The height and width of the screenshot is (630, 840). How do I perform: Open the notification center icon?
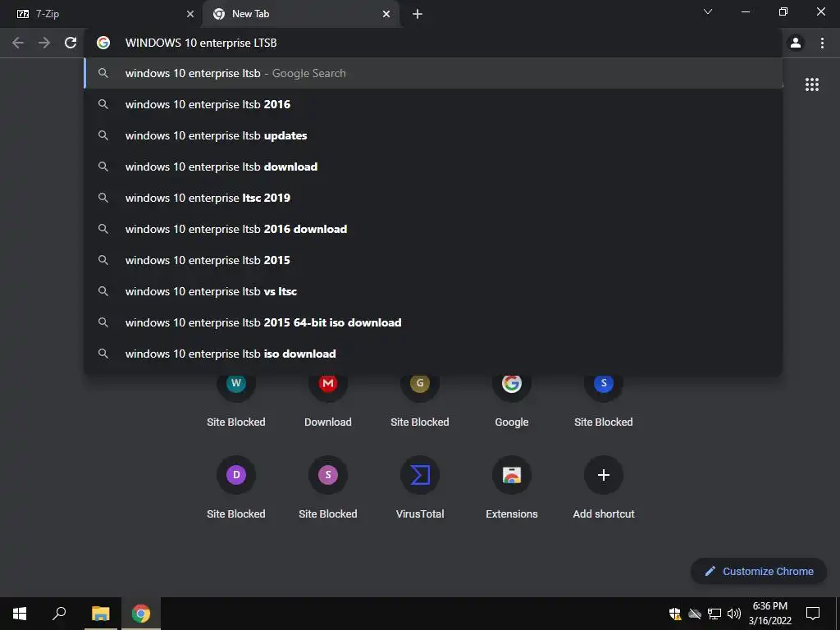813,614
